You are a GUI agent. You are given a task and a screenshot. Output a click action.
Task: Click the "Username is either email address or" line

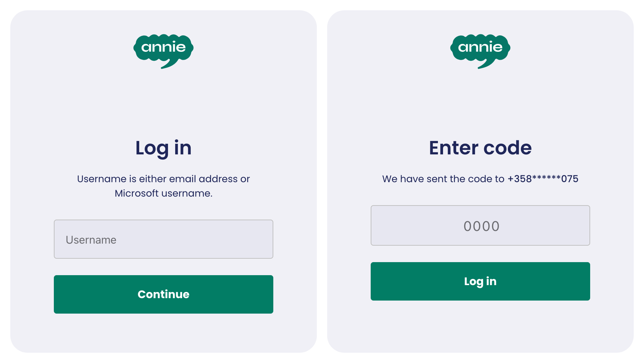(x=163, y=179)
